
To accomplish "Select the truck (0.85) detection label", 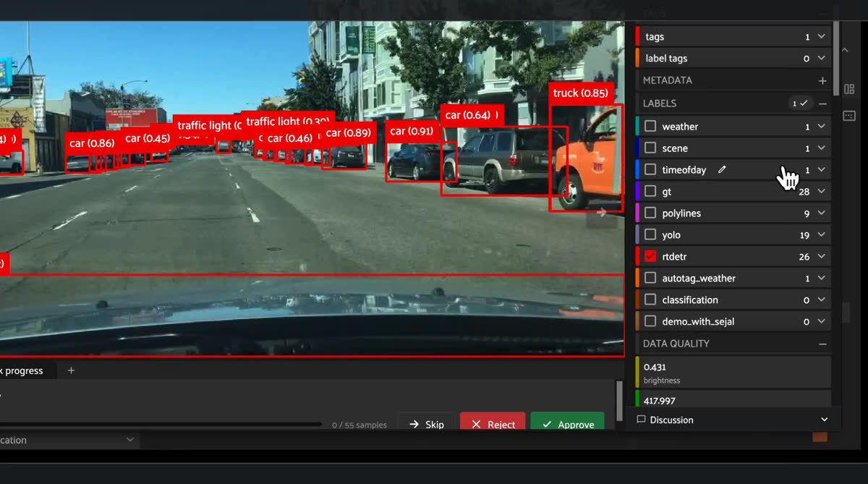I will click(x=581, y=93).
